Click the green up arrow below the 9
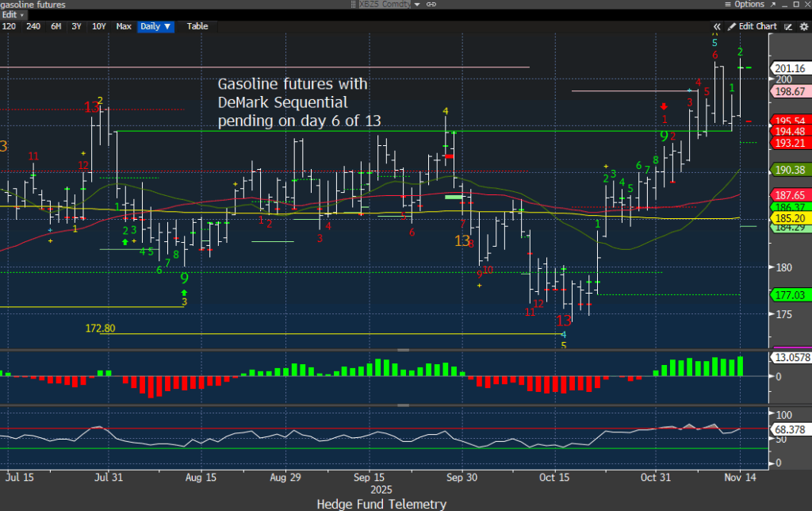 (184, 292)
